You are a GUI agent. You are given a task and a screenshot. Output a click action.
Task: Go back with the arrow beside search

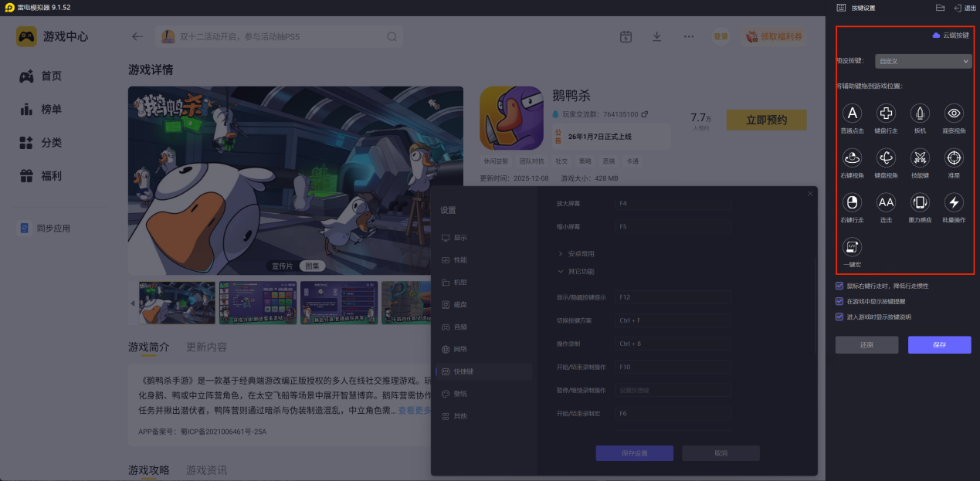click(137, 36)
